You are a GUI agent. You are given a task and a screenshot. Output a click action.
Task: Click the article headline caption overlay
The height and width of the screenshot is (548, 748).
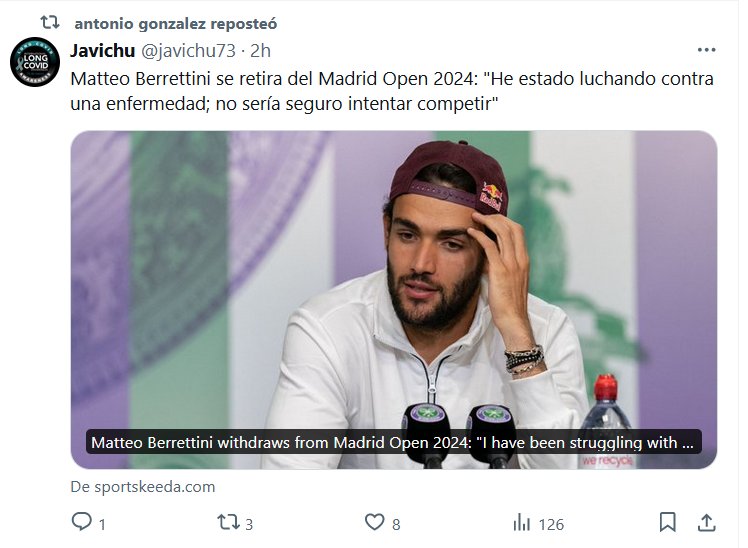point(393,442)
